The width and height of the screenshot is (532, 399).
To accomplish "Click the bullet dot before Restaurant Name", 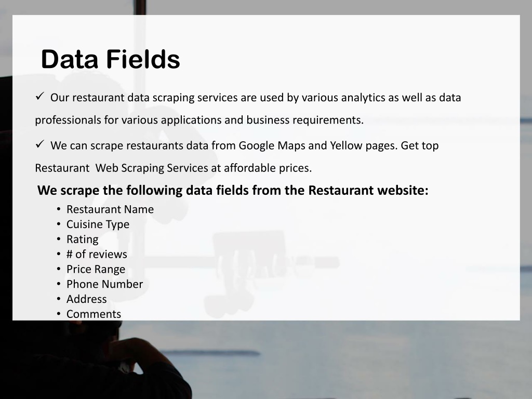I will click(59, 209).
